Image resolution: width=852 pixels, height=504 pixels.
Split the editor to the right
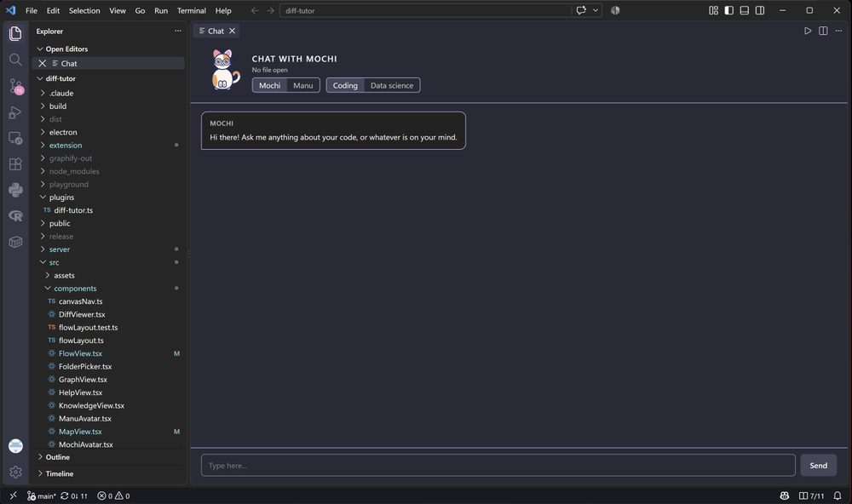pos(823,31)
